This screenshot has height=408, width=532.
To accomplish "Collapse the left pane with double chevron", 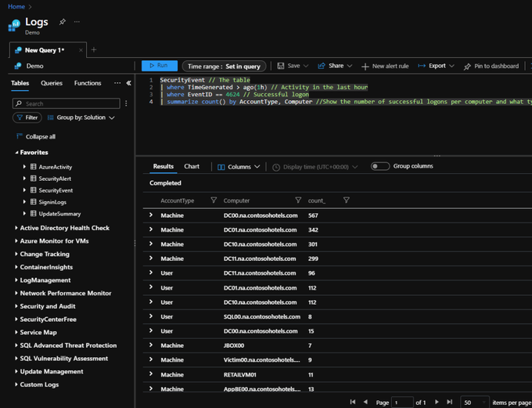I will click(x=129, y=83).
